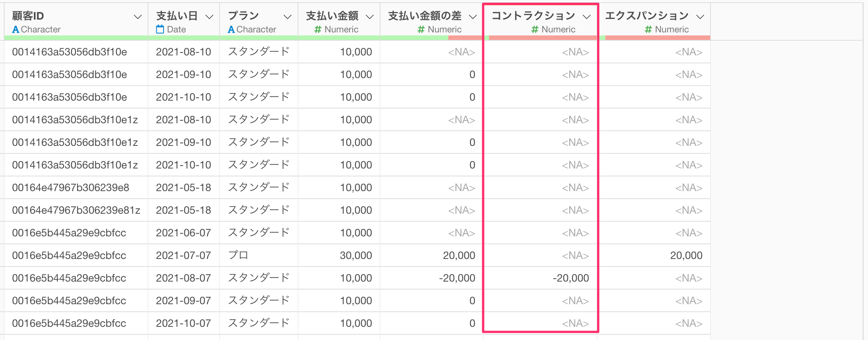Open the コントラクション column menu chevron

(x=587, y=17)
